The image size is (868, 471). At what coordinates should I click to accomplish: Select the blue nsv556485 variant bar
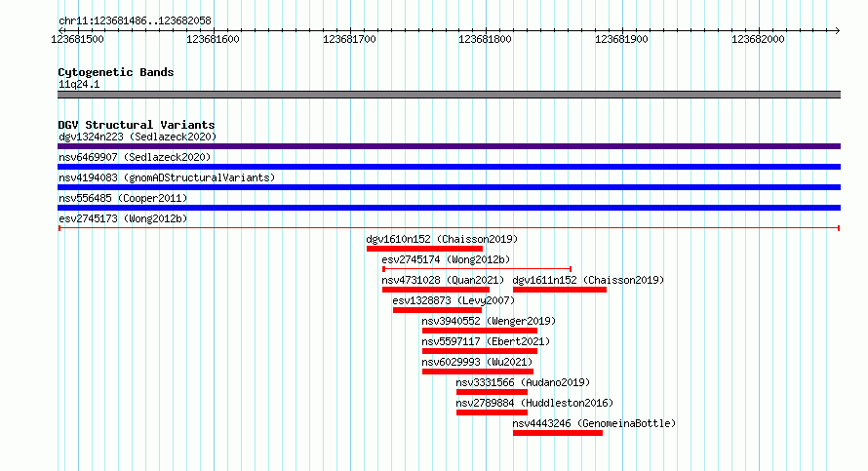[x=449, y=208]
